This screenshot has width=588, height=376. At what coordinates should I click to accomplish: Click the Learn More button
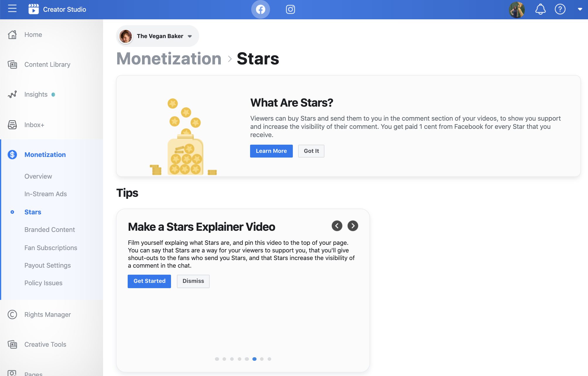point(271,151)
